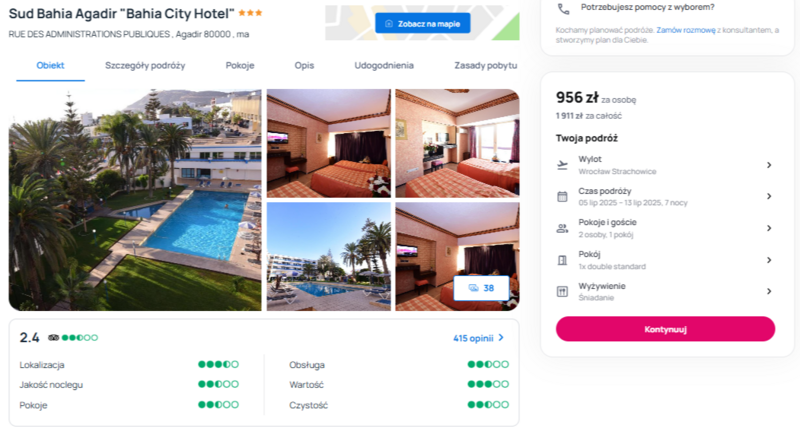Click Zobacz na mapie button
Screen dimensions: 800x438
tap(422, 23)
